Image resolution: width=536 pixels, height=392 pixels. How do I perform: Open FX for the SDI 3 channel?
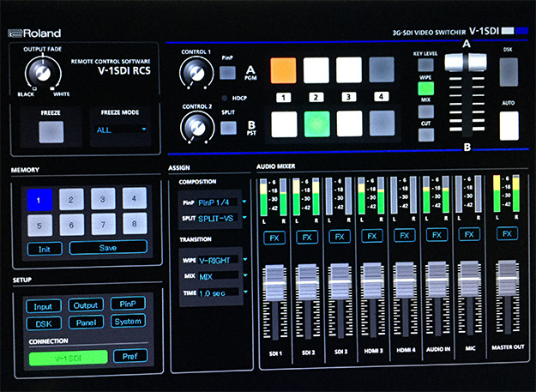click(340, 237)
